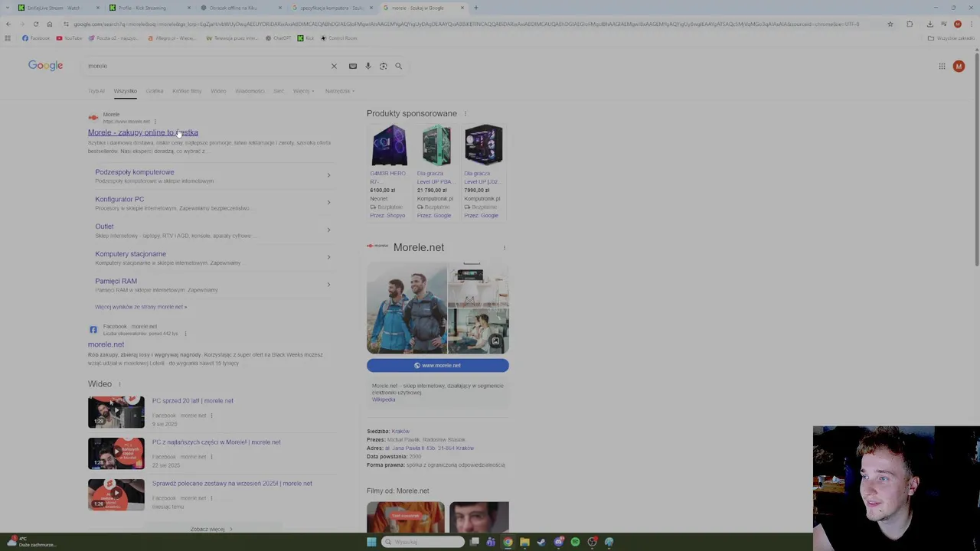Open Google Lens image search
The height and width of the screenshot is (551, 980).
(x=384, y=66)
